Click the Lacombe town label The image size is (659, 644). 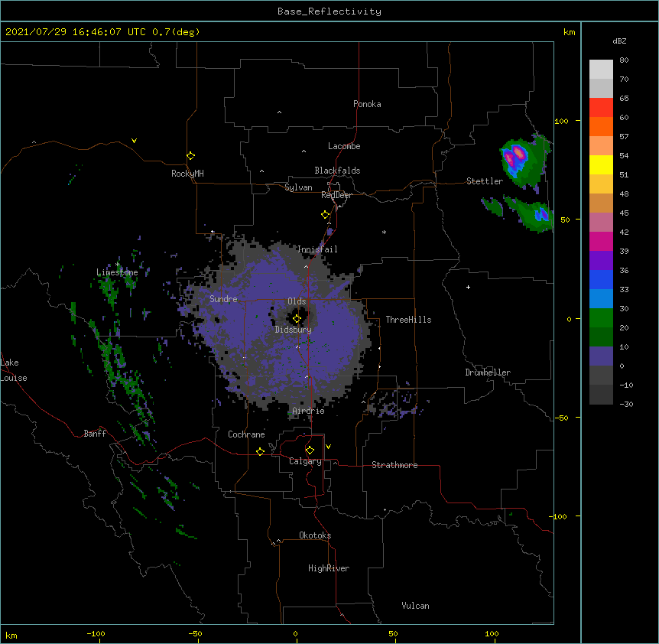[x=344, y=146]
